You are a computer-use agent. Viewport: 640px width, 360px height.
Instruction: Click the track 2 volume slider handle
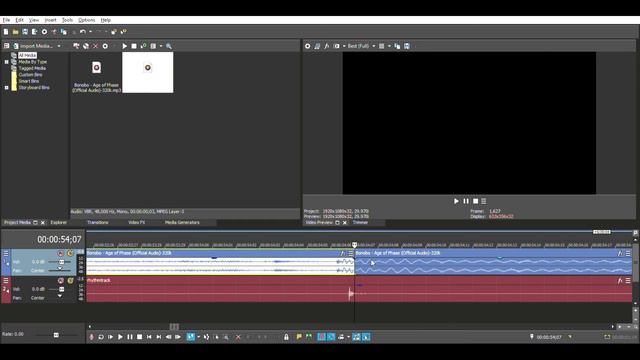(62, 289)
